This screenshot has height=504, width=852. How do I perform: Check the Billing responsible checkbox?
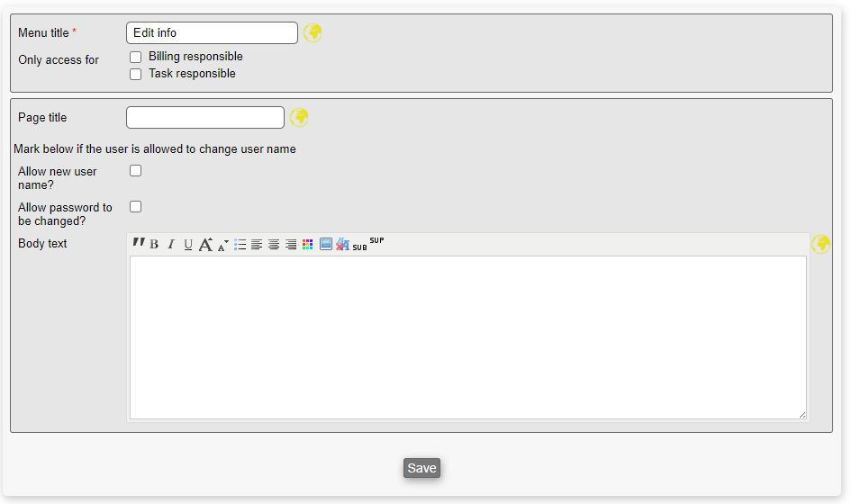(136, 58)
